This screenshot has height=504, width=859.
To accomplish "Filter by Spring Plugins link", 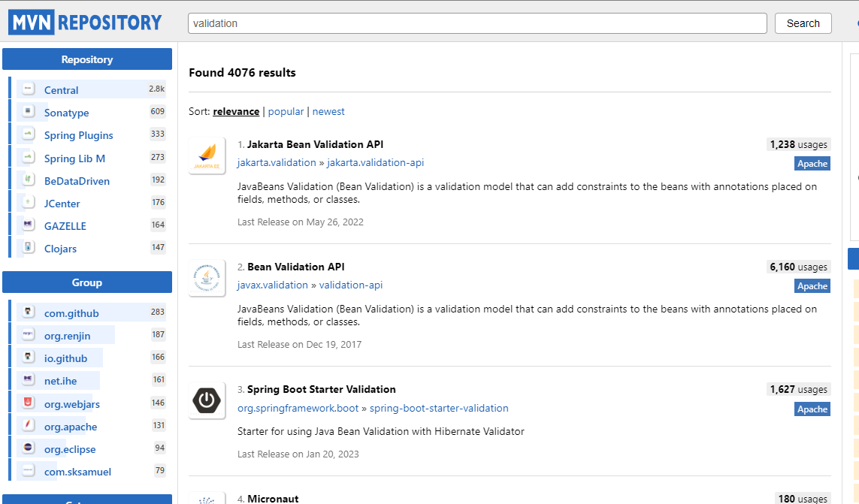I will (x=79, y=135).
